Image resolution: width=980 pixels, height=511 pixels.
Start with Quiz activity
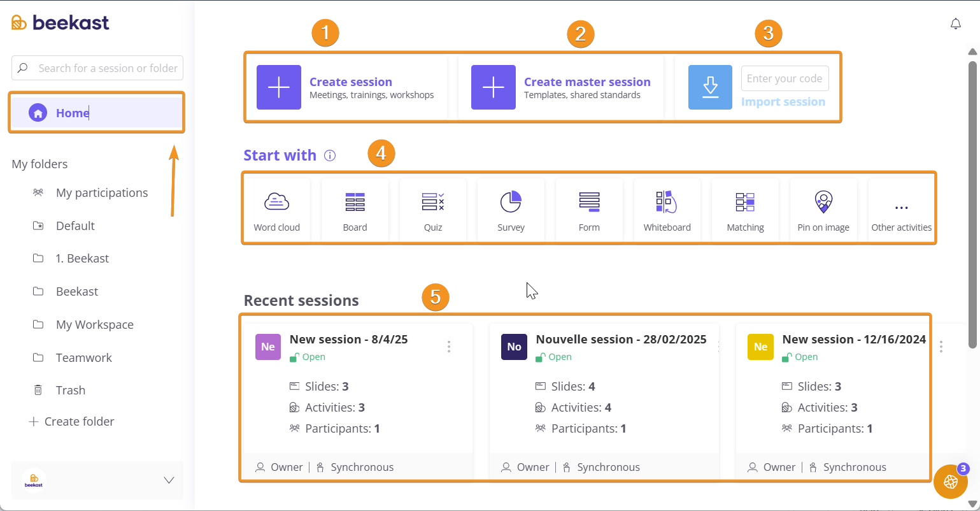coord(433,210)
